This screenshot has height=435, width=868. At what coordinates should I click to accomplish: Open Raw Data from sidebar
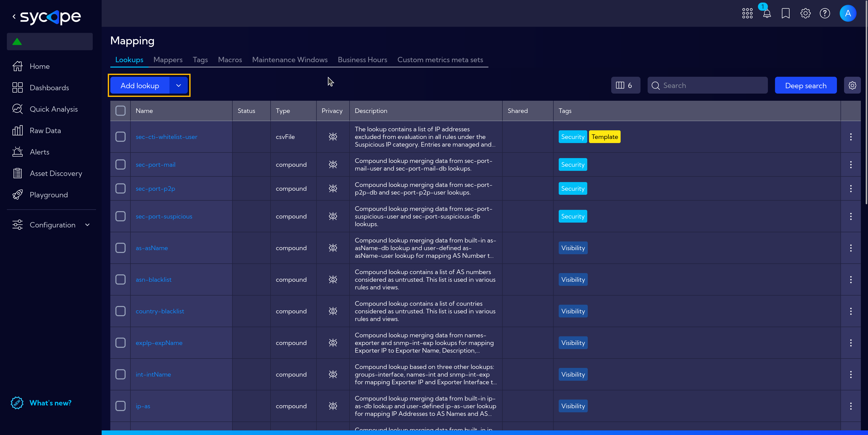click(x=45, y=131)
